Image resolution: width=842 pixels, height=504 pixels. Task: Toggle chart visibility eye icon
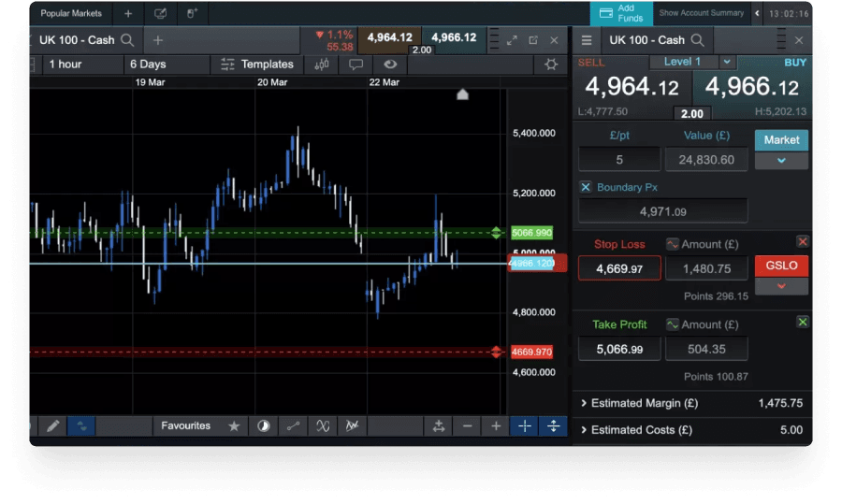[x=390, y=65]
